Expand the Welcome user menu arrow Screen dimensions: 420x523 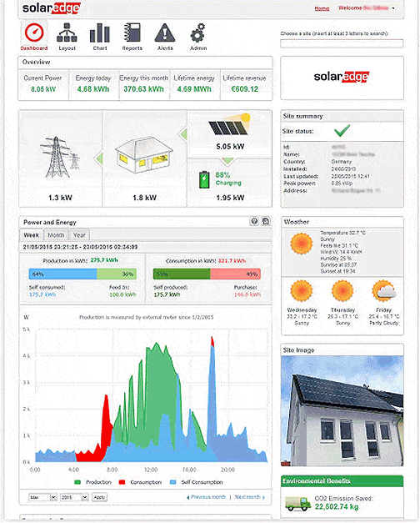pyautogui.click(x=393, y=8)
